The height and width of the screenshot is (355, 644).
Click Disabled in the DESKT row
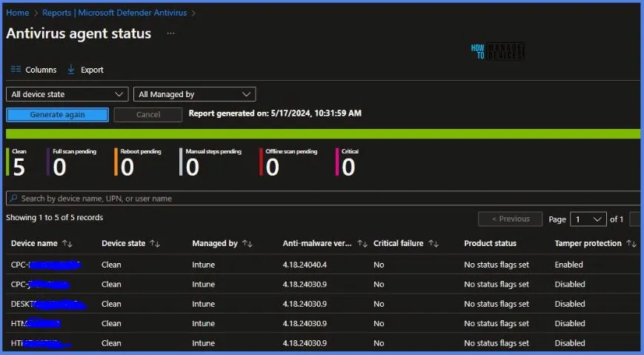coord(570,304)
